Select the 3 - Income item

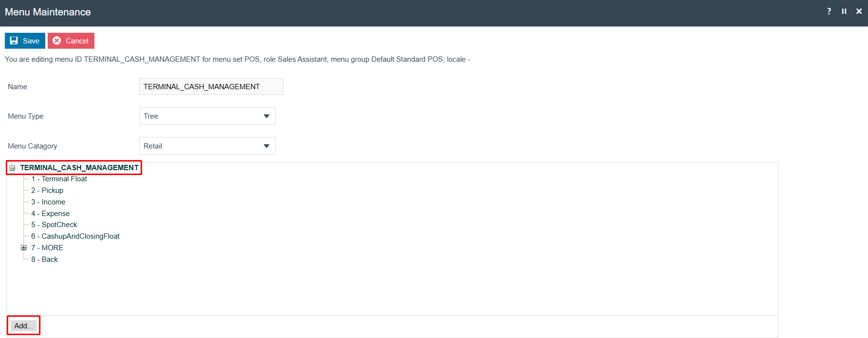pyautogui.click(x=48, y=202)
